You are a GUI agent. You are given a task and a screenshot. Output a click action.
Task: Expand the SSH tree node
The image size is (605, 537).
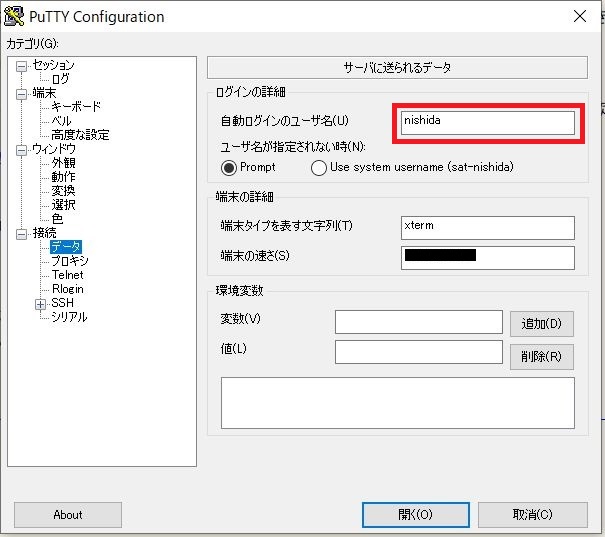pyautogui.click(x=40, y=304)
